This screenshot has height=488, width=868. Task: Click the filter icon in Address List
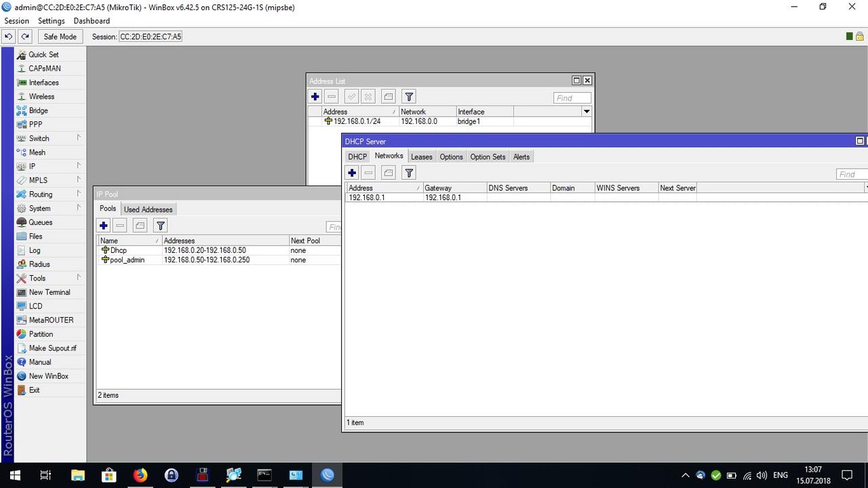tap(409, 97)
